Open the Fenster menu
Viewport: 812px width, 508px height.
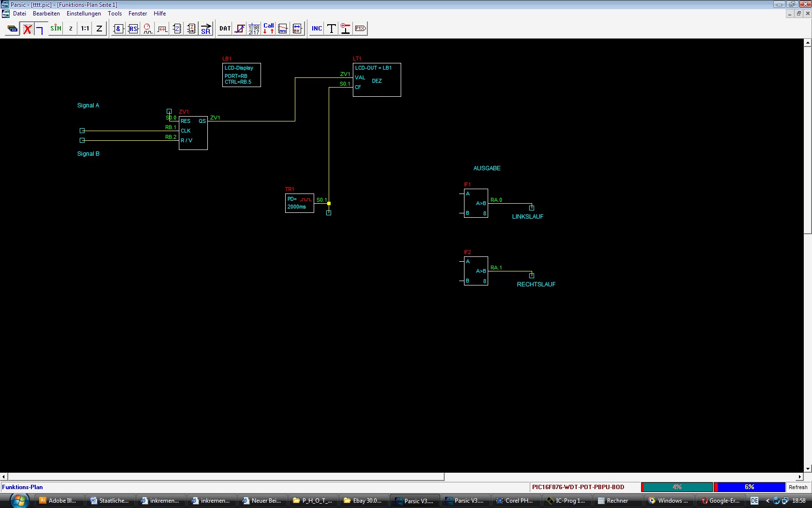coord(138,14)
